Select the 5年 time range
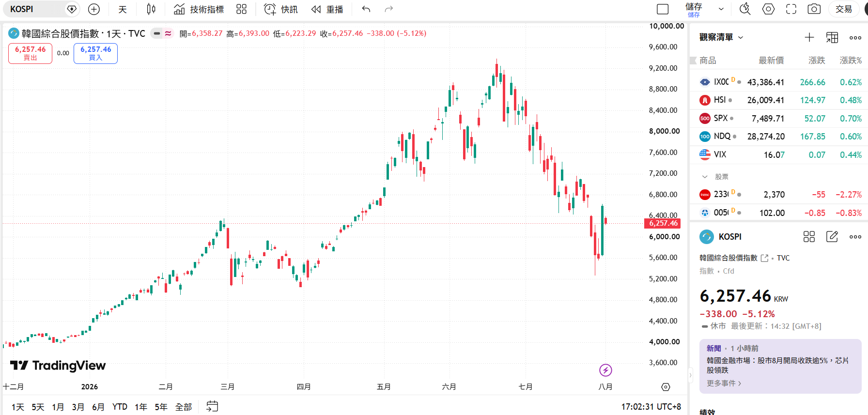Screen dimensions: 868x415 [x=161, y=407]
